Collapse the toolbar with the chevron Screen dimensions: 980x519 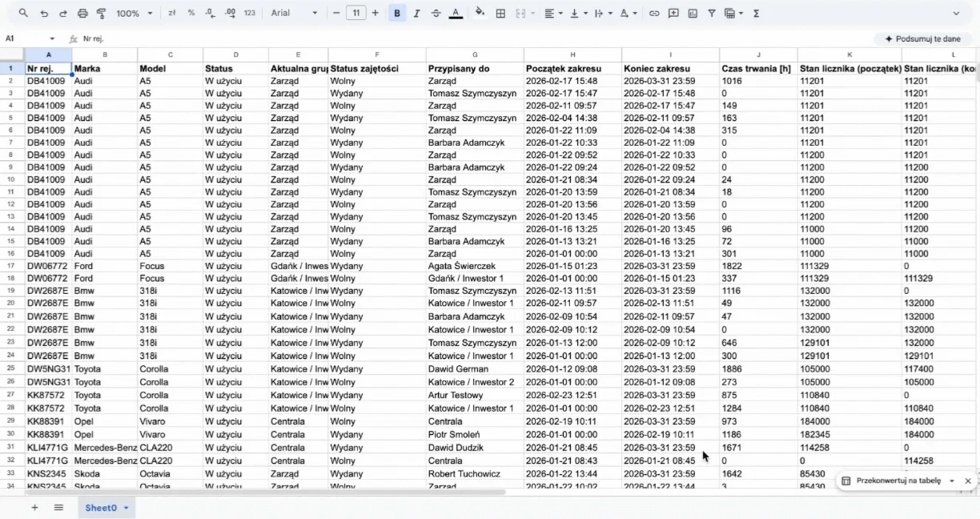(956, 13)
